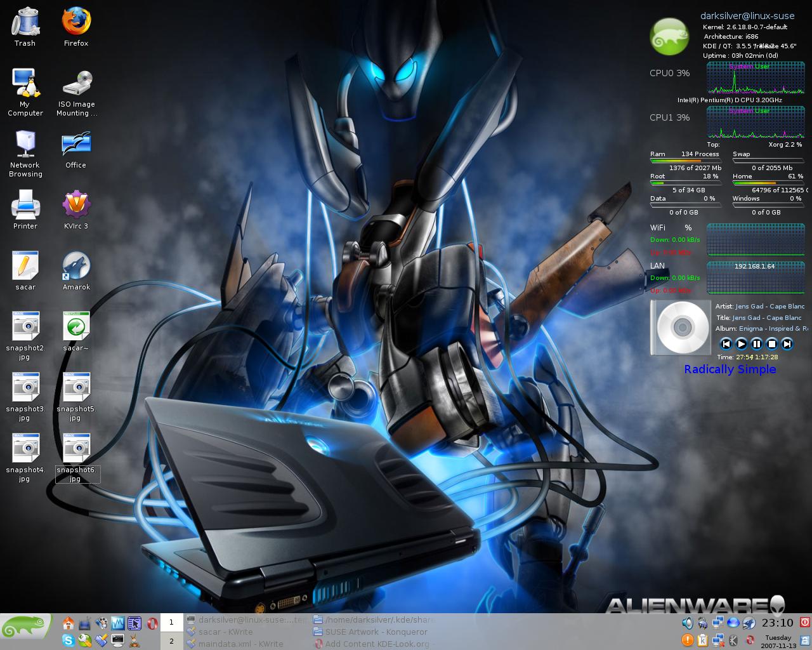The image size is (812, 650).
Task: Click the 'Radically Simple' text
Action: click(730, 369)
